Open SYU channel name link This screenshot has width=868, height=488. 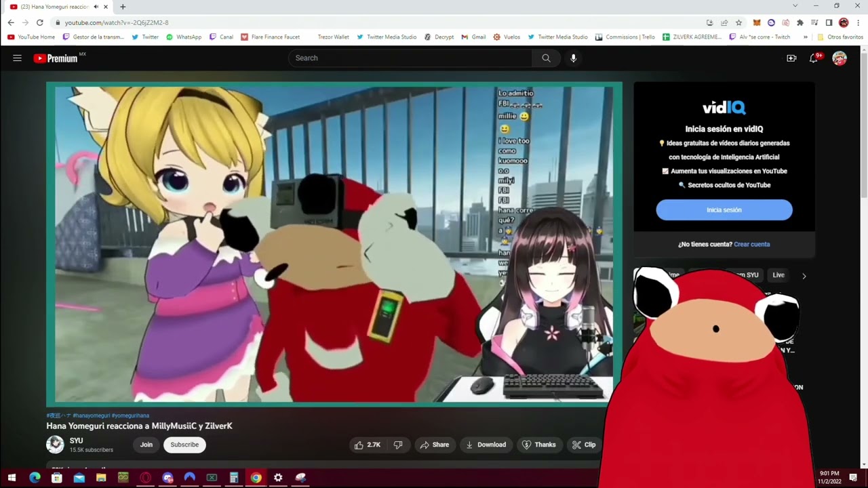point(76,441)
